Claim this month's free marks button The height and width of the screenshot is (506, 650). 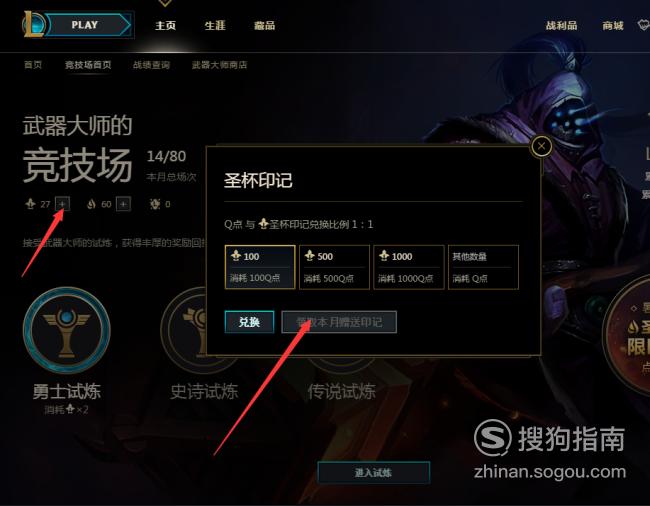pyautogui.click(x=339, y=322)
